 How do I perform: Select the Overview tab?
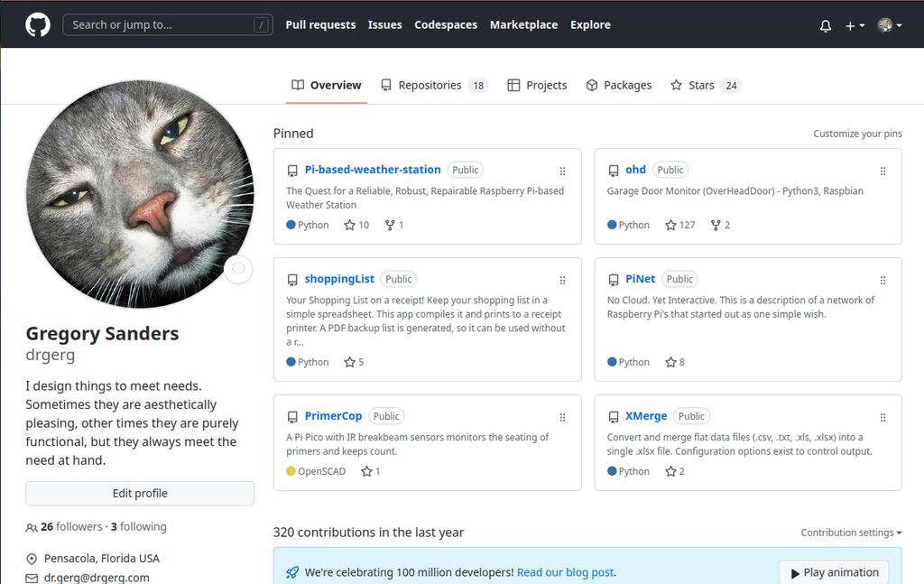(327, 85)
